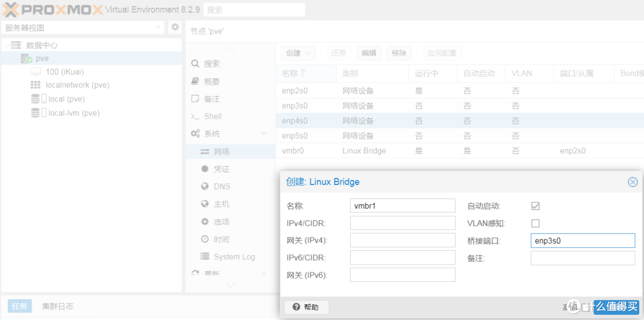Open VM 100 (iKuai)
This screenshot has width=644, height=320.
click(65, 72)
